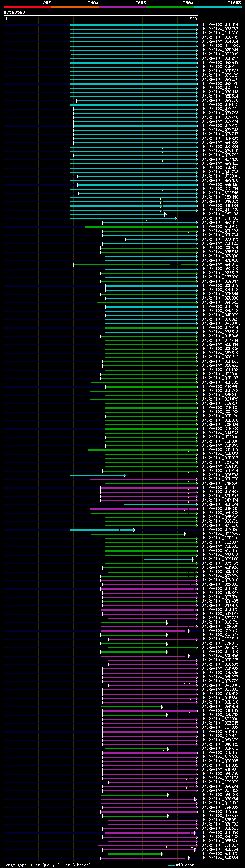245x868 pixels.
Task: Click the white query sequence bar
Action: click(101, 16)
